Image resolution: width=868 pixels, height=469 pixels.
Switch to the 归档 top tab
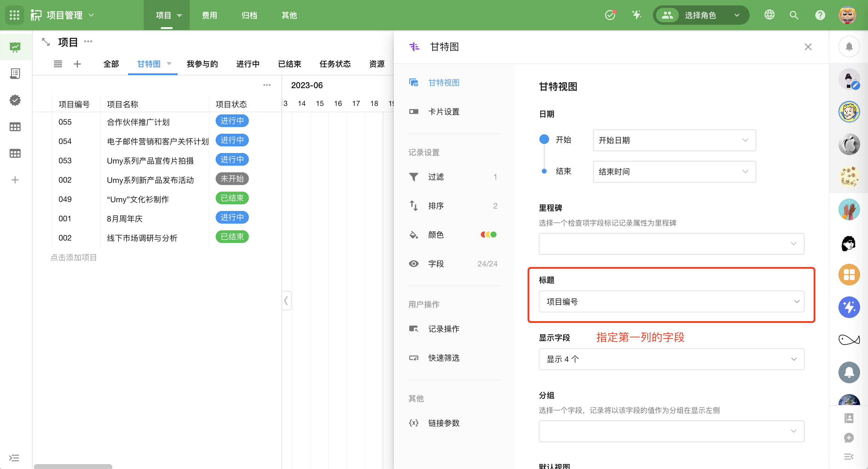(249, 15)
